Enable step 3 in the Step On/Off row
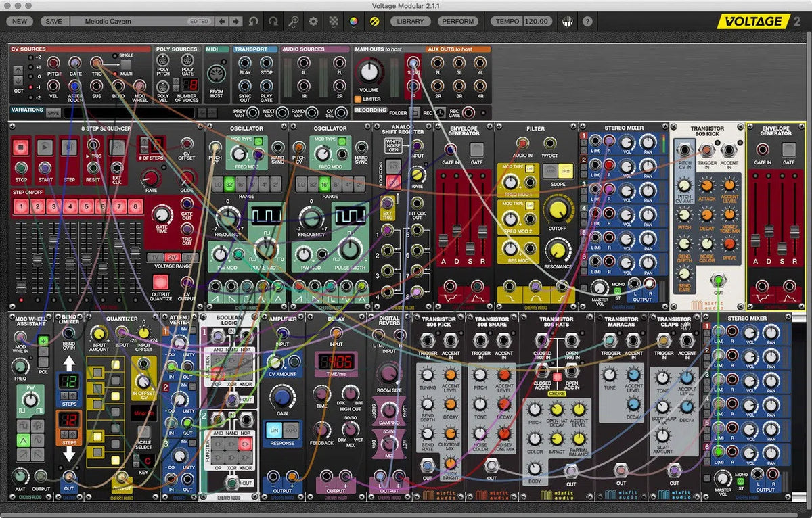812x518 pixels. [53, 205]
